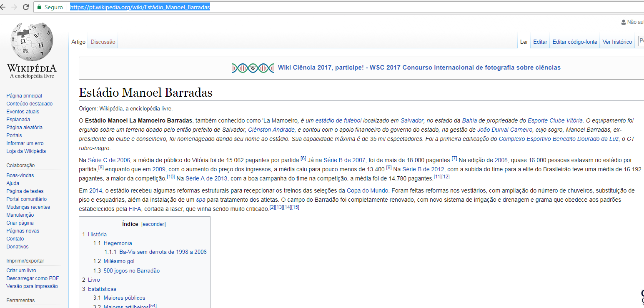
Task: Open the Salvador article link
Action: [412, 120]
